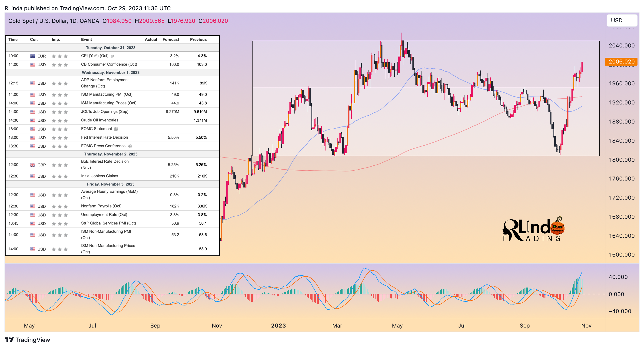Viewport: 644px width, 348px height.
Task: Select the CB Consumer Confidence (Oct) event
Action: 109,64
